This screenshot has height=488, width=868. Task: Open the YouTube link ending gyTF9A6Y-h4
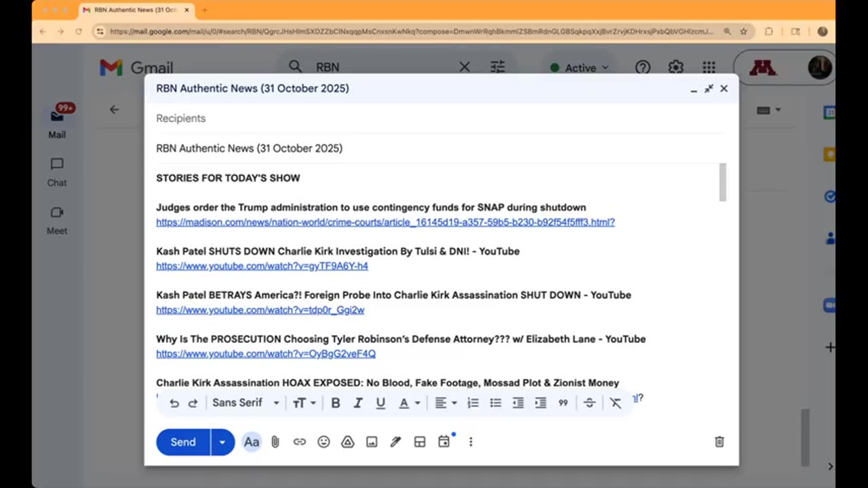262,266
